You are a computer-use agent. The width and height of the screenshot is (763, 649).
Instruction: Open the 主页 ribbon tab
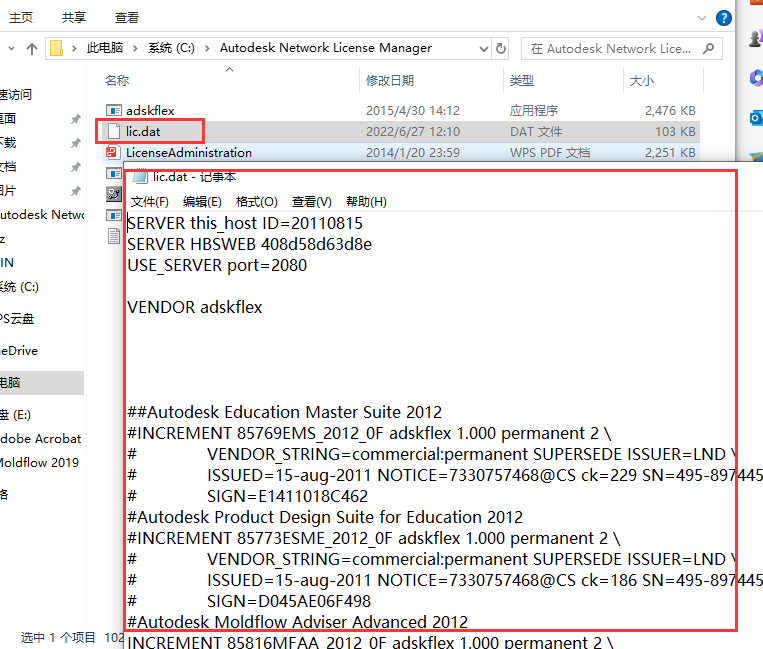pyautogui.click(x=21, y=18)
